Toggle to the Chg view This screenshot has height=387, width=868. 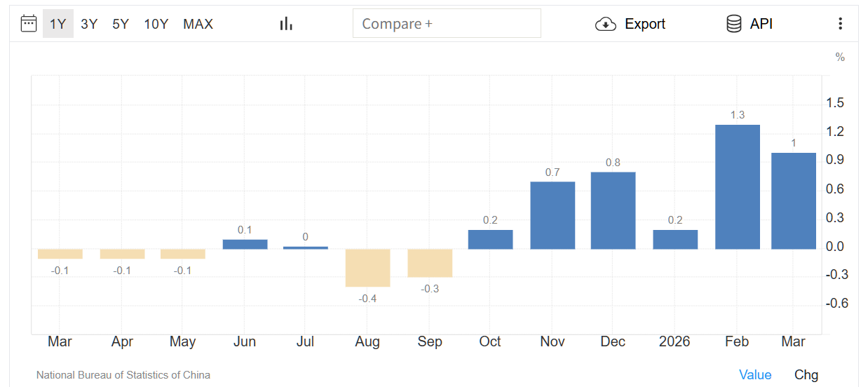(x=806, y=375)
